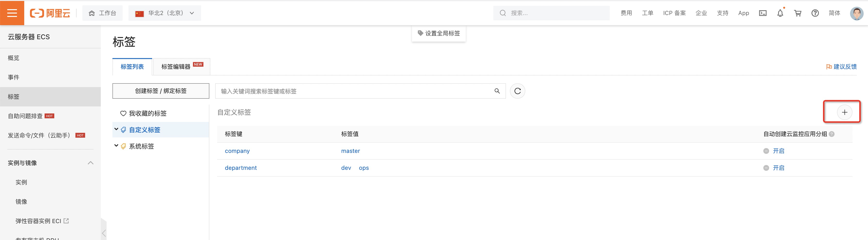Open the ICP 备案 top menu

click(674, 13)
